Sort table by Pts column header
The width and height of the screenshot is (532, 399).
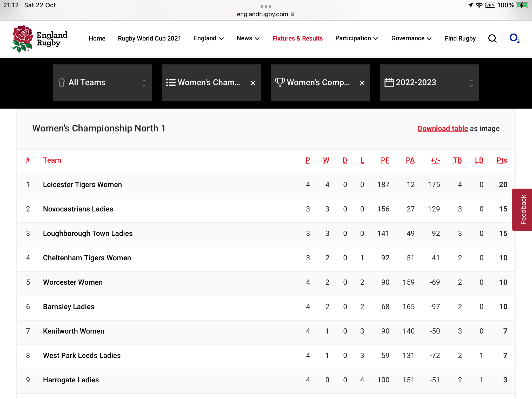pos(502,160)
